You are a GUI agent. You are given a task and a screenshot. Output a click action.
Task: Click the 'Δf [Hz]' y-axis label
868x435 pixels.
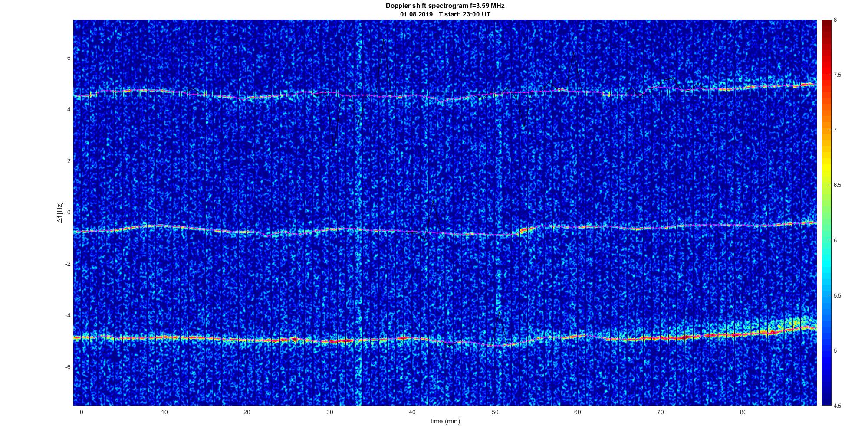[60, 213]
